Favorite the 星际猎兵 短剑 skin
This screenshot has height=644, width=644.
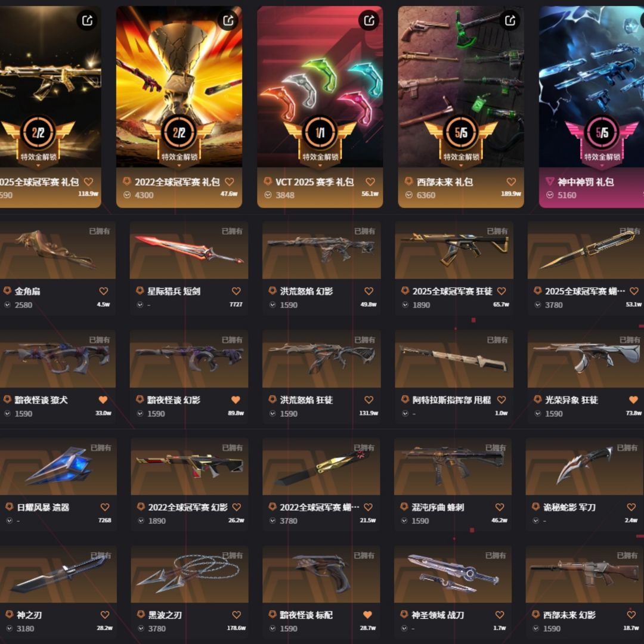(x=236, y=291)
